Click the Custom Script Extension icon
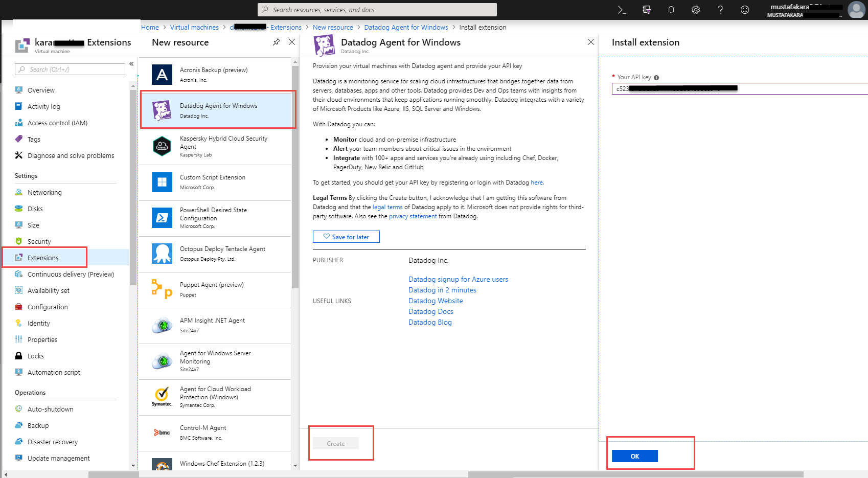The image size is (868, 478). click(162, 182)
